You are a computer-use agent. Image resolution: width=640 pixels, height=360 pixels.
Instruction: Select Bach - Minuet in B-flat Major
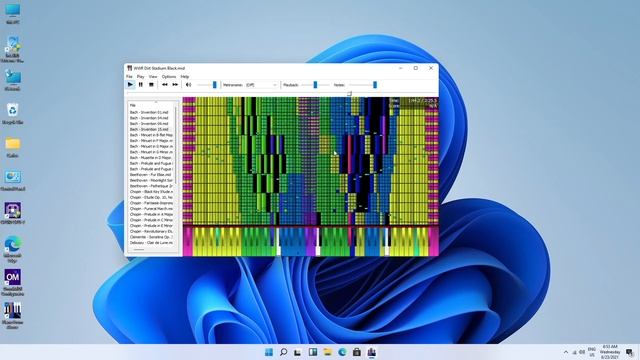point(151,135)
